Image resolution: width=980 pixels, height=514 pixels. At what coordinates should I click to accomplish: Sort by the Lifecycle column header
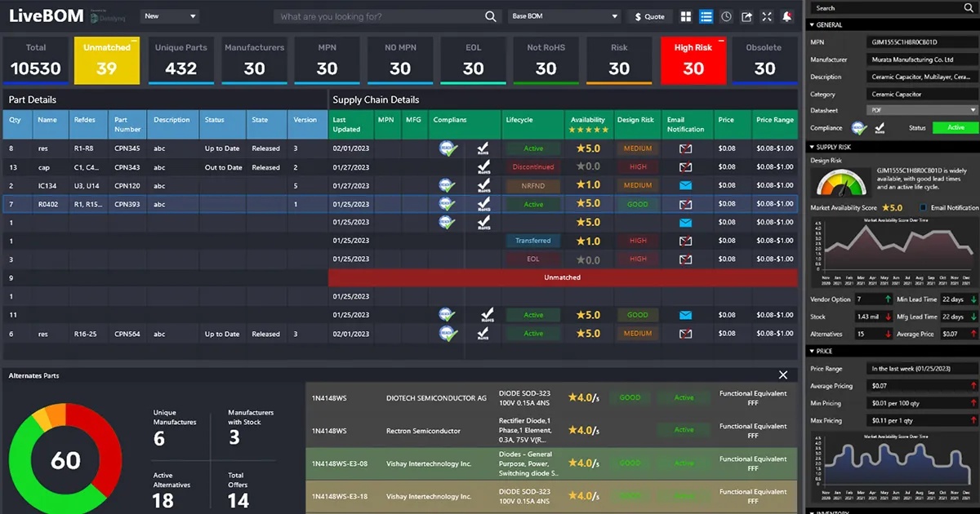pyautogui.click(x=532, y=125)
